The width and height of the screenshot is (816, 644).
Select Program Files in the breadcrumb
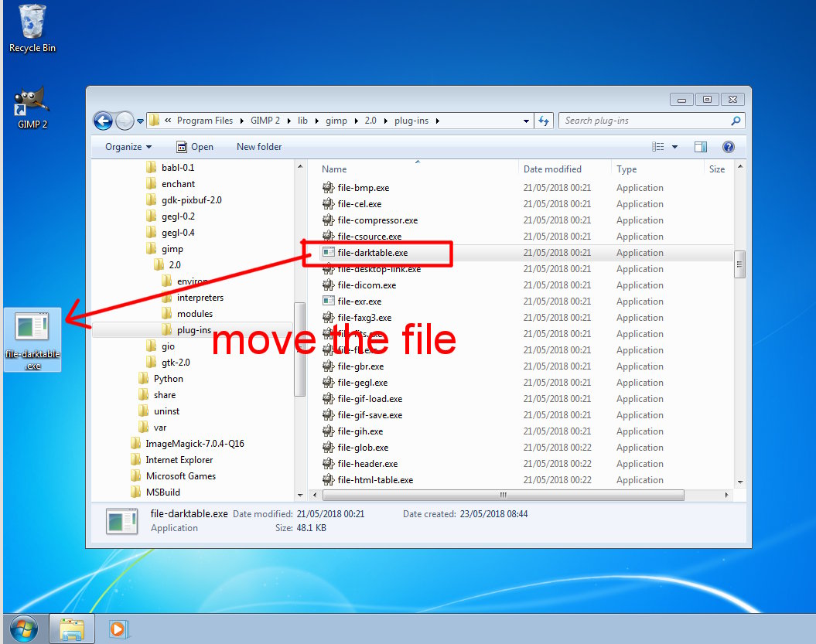point(205,121)
